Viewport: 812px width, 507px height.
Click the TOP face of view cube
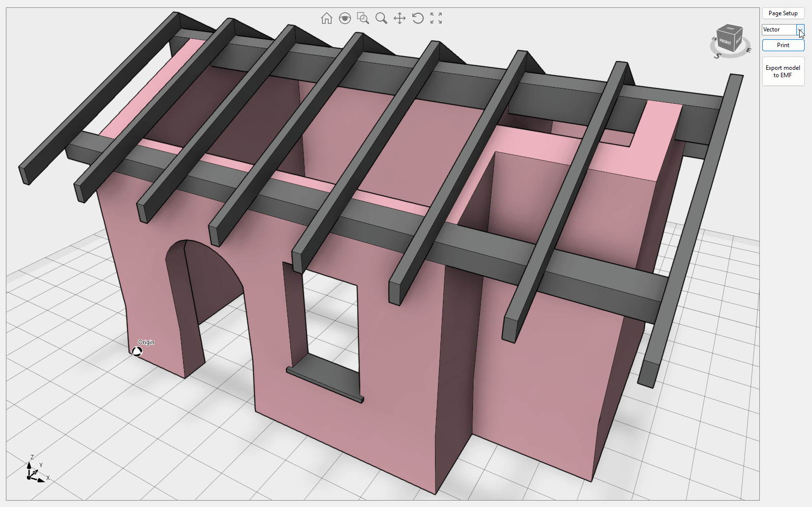tap(730, 29)
